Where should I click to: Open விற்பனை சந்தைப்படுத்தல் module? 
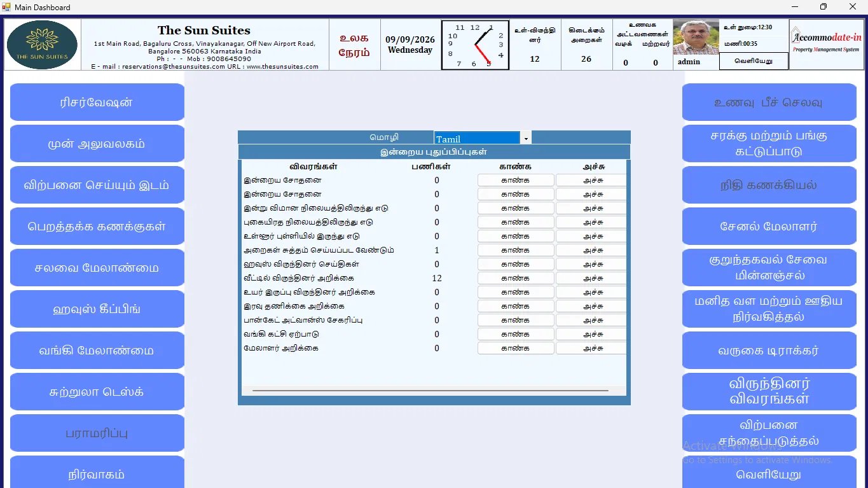[x=769, y=433]
